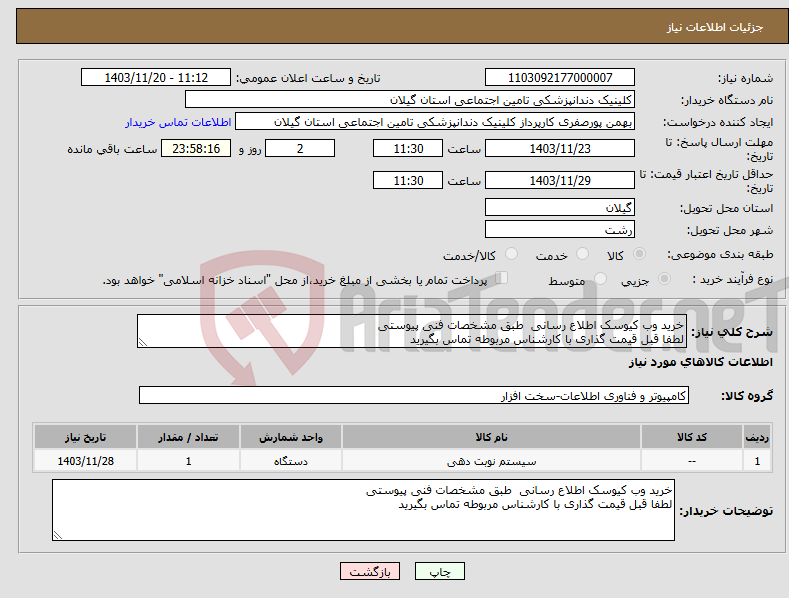Click the remaining time field 23:58:16
Viewport: 789px width, 598px height.
(x=196, y=148)
